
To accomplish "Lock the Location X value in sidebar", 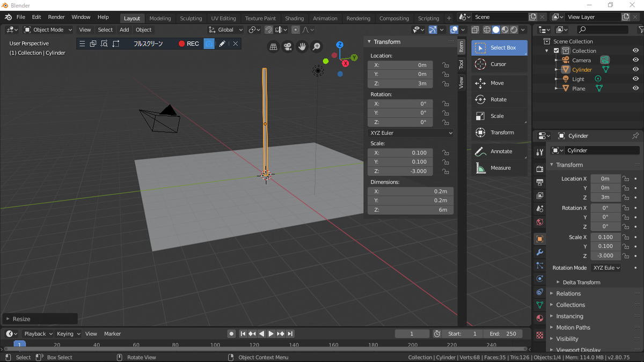I will point(445,65).
